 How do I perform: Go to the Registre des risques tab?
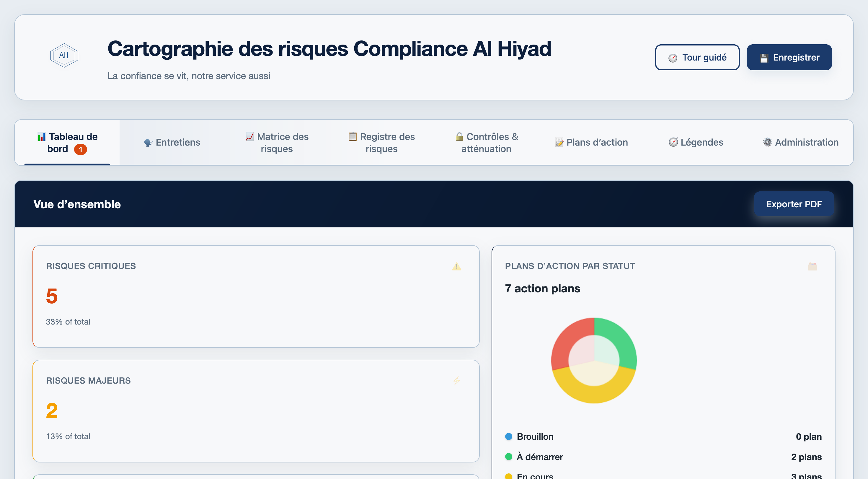coord(381,143)
